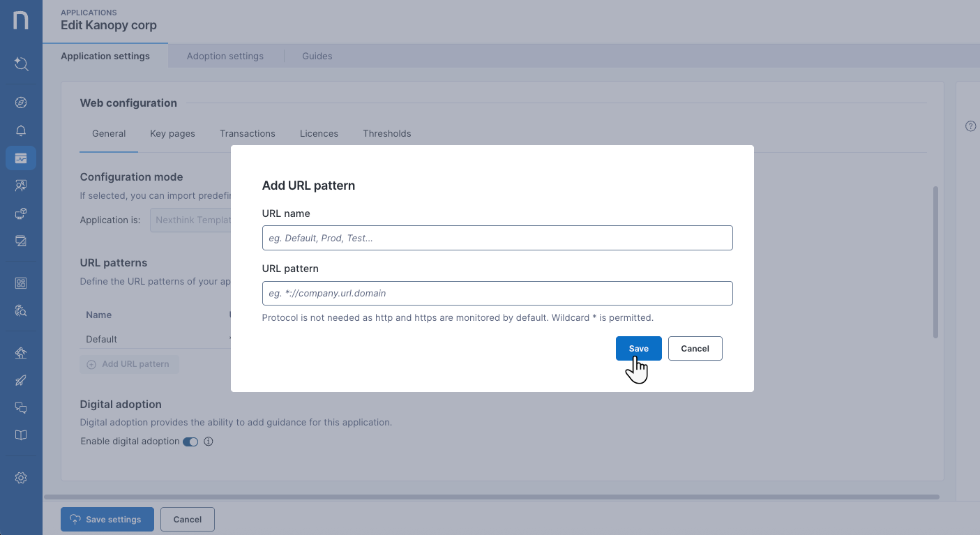The height and width of the screenshot is (535, 980).
Task: Open the grid dashboard icon in sidebar
Action: 21,283
